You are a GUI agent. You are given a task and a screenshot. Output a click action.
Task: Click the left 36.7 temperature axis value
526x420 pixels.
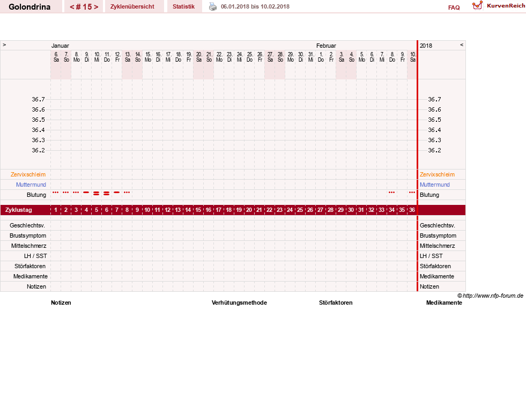(38, 99)
